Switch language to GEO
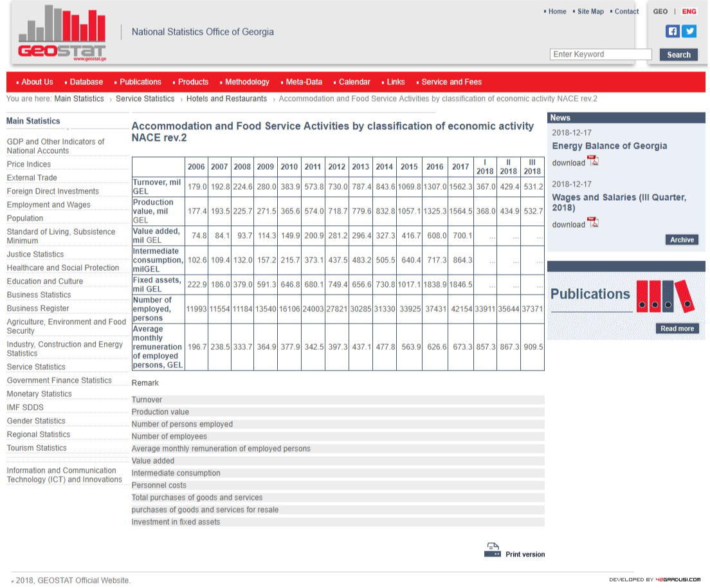This screenshot has height=588, width=710. tap(660, 12)
